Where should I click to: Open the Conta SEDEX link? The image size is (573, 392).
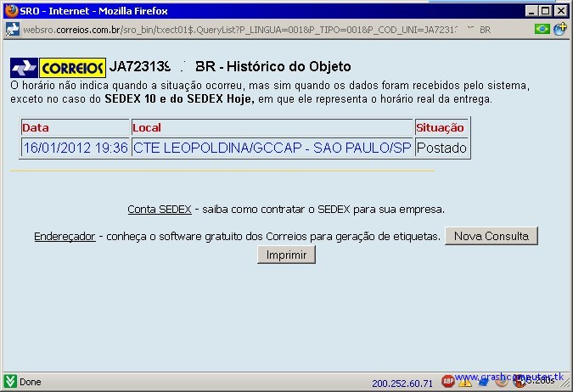[x=160, y=210]
